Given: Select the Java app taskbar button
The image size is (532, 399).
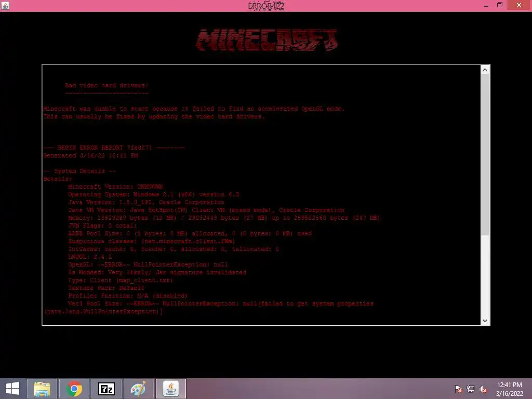Looking at the screenshot, I should click(x=170, y=389).
